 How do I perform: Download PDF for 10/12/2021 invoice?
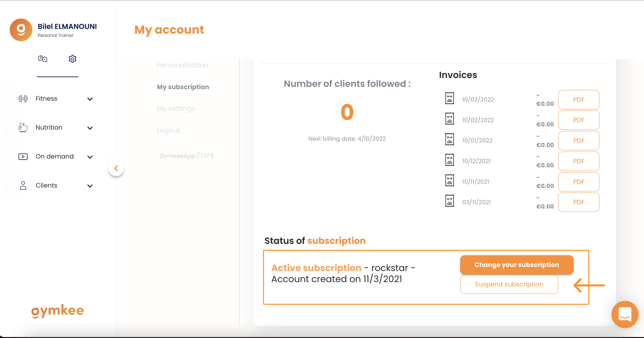coord(578,161)
